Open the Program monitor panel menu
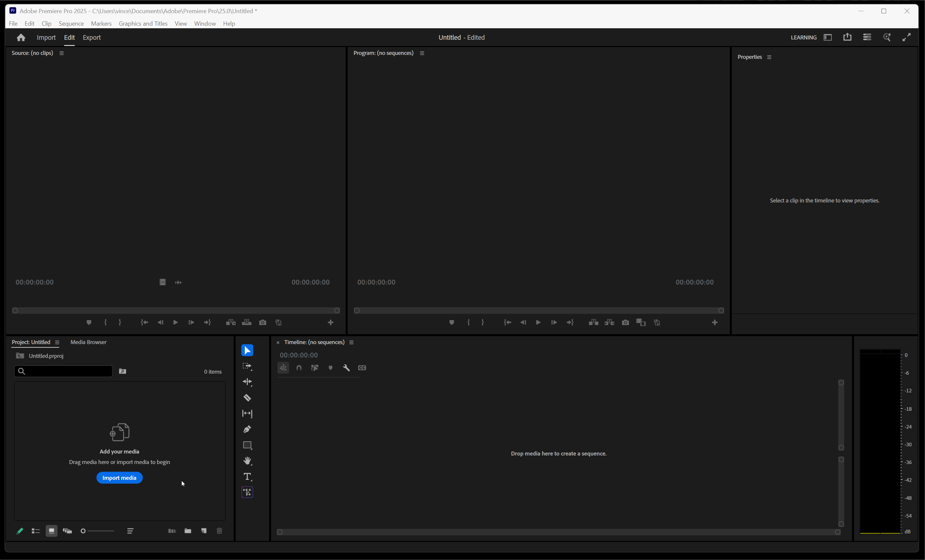925x560 pixels. pyautogui.click(x=422, y=53)
